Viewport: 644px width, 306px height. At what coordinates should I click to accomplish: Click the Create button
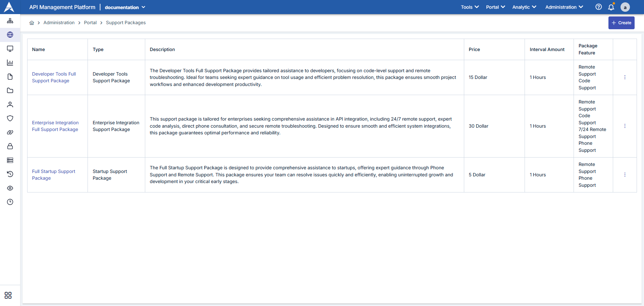621,23
